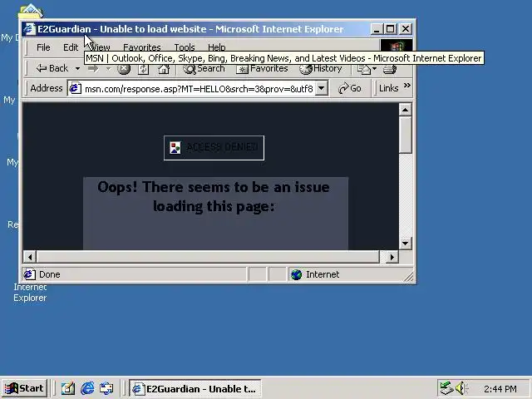Click the 2:44 PM clock
Viewport: 532px width, 399px height.
click(500, 389)
